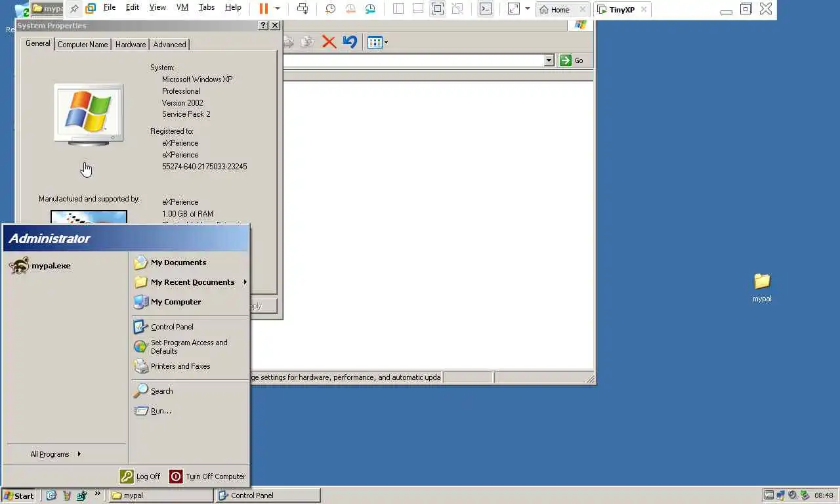Click the red Delete X toolbar icon
Screen dimensions: 840x504
tap(329, 43)
